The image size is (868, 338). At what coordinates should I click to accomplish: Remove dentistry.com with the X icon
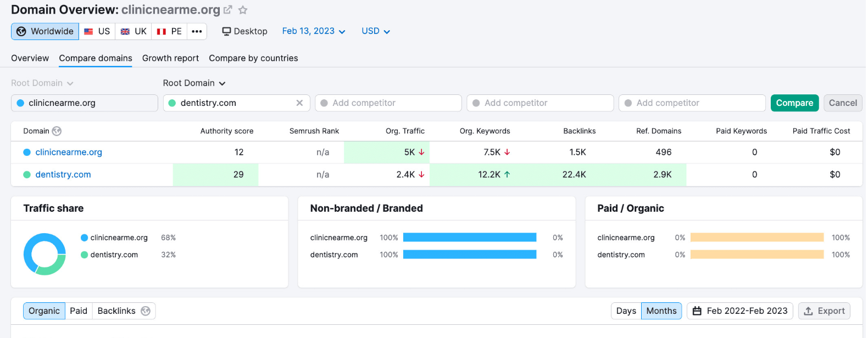point(299,103)
